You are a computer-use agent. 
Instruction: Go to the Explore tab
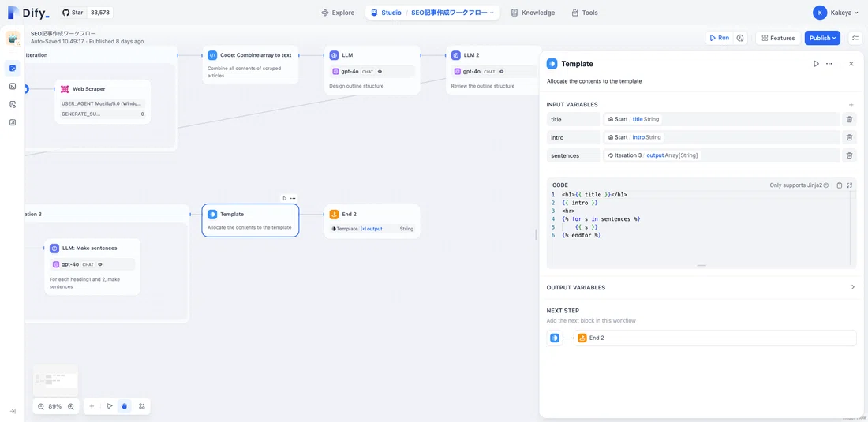tap(338, 12)
